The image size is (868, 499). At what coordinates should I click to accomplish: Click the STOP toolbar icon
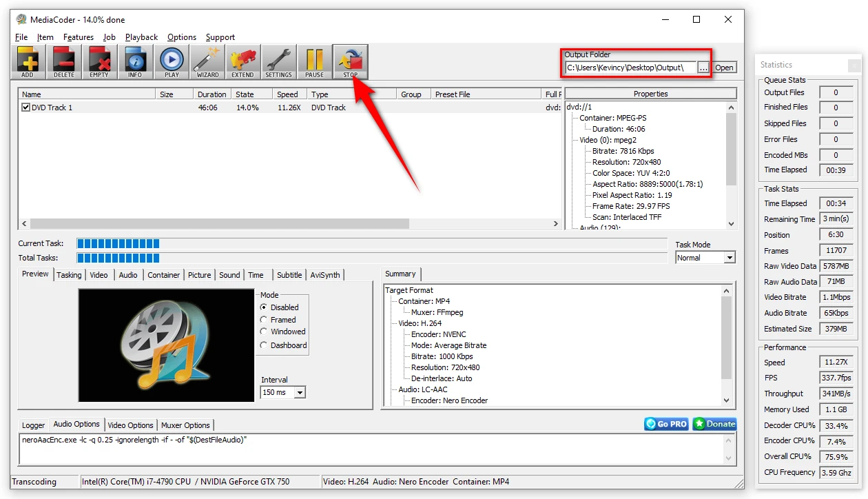tap(350, 62)
